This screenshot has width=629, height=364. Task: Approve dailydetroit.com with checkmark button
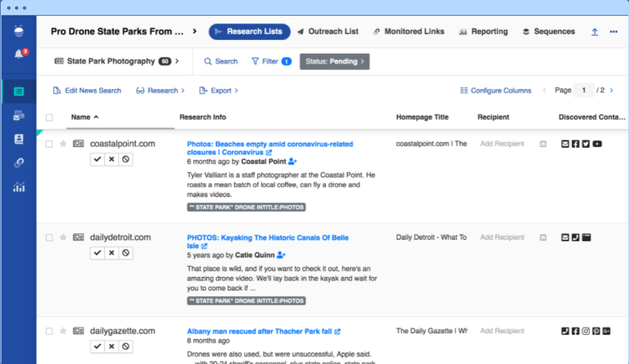coord(97,253)
